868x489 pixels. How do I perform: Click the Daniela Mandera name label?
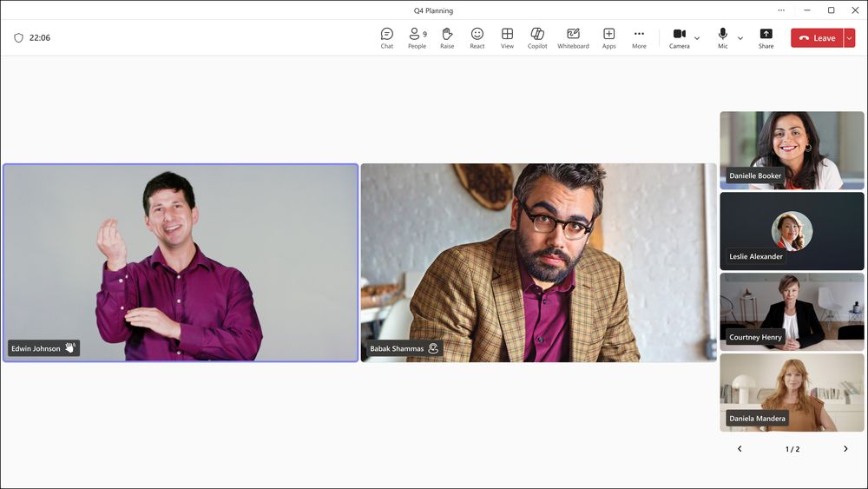coord(757,418)
